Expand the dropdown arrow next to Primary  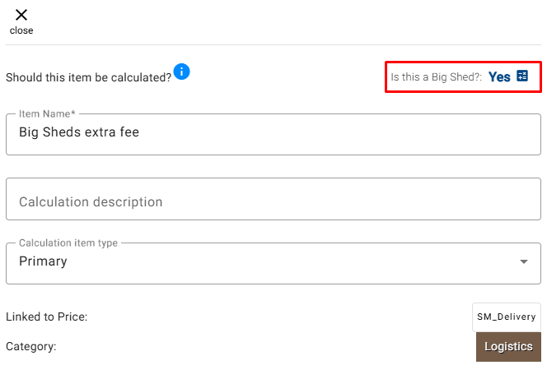coord(524,261)
